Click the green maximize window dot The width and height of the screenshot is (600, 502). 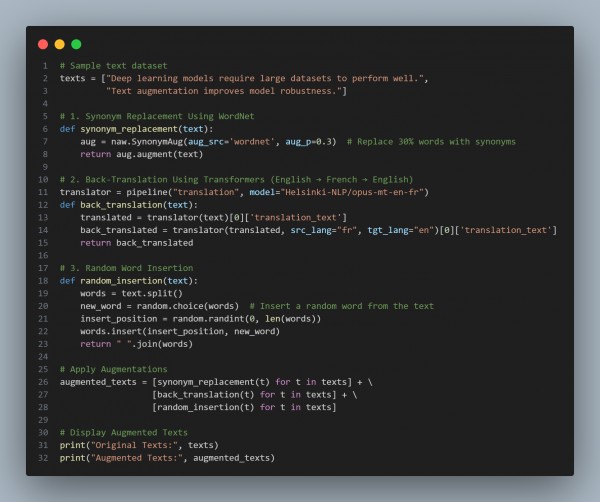[x=76, y=44]
